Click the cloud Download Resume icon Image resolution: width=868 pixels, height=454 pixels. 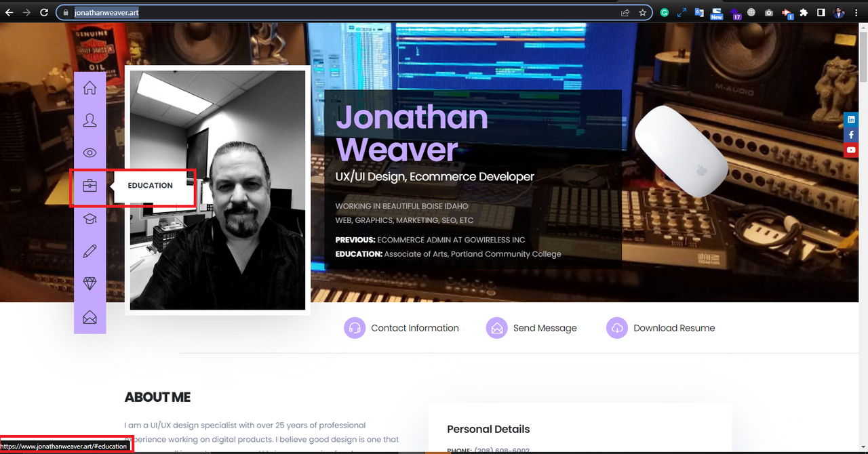click(617, 328)
